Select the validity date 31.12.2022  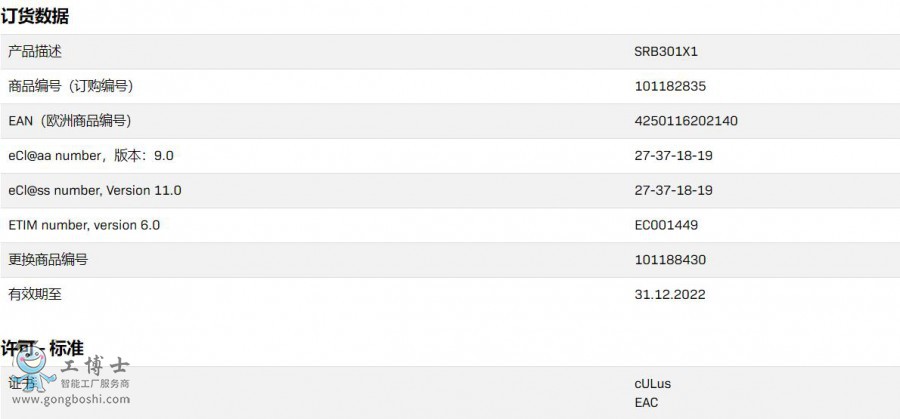coord(669,294)
